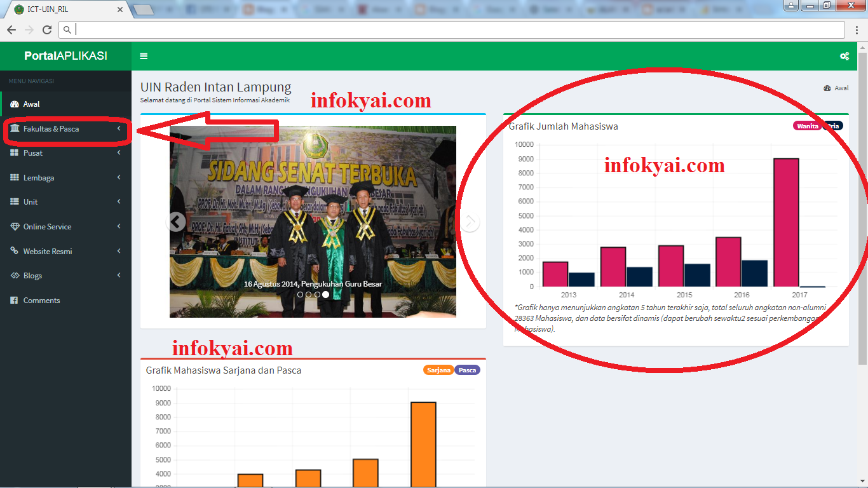This screenshot has height=488, width=868.
Task: Toggle the Pasca legend badge
Action: tap(467, 370)
